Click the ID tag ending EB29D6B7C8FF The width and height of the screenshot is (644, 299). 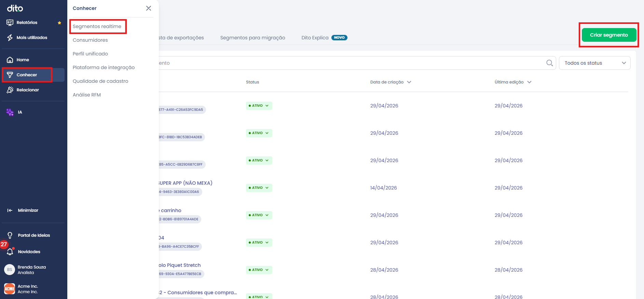(182, 165)
